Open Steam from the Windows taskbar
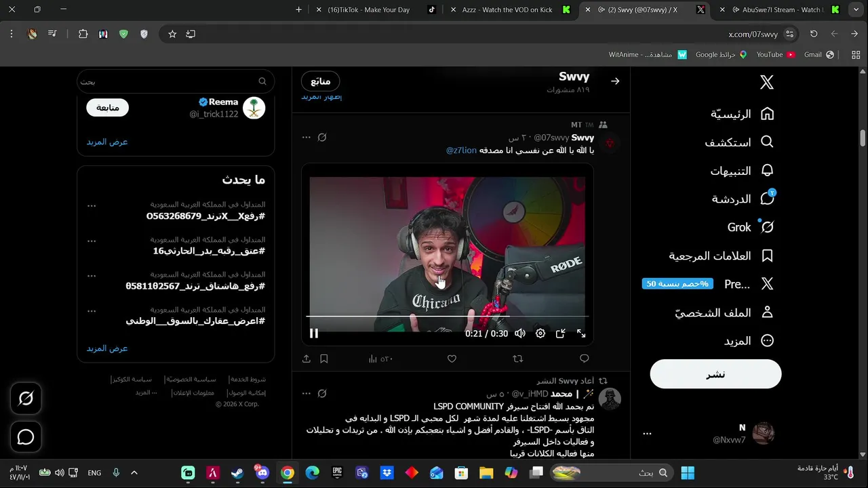Image resolution: width=868 pixels, height=488 pixels. click(x=237, y=473)
